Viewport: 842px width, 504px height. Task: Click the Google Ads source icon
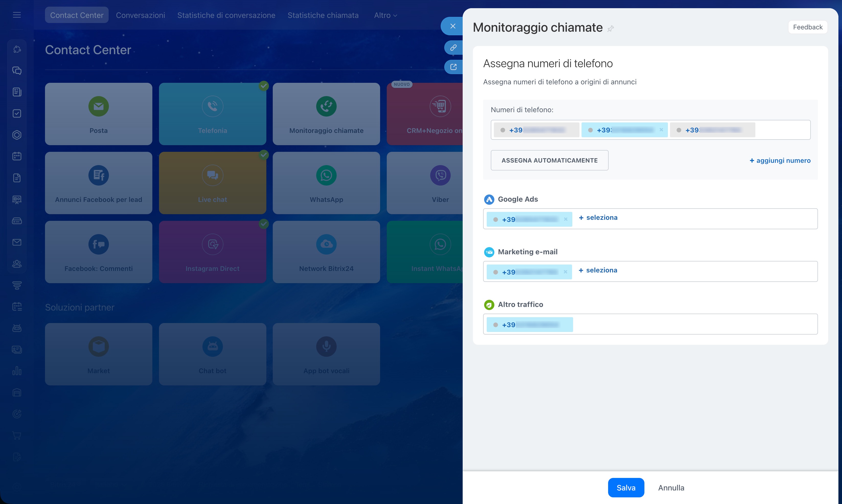pyautogui.click(x=489, y=199)
